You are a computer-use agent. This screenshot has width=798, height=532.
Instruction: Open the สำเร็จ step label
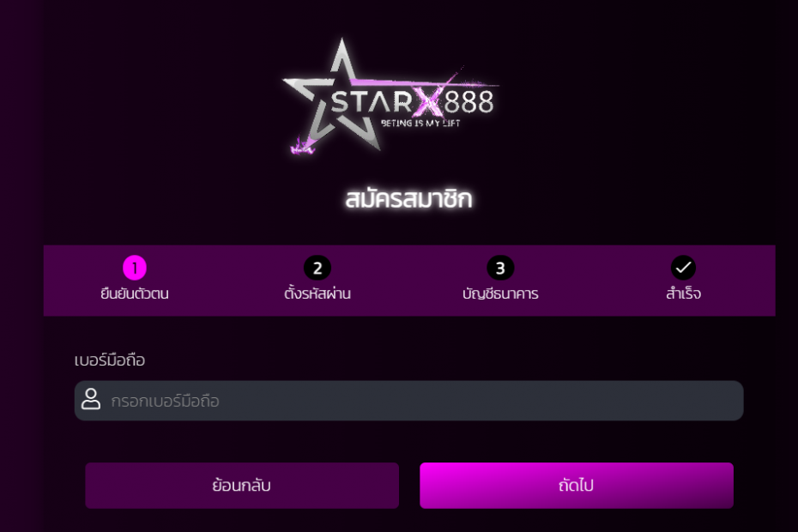(x=684, y=293)
